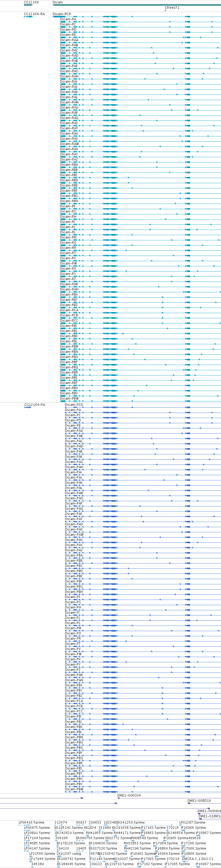The width and height of the screenshot is (221, 868).
Task: Click transcript Dscam-RAW
Action: pyautogui.click(x=69, y=144)
